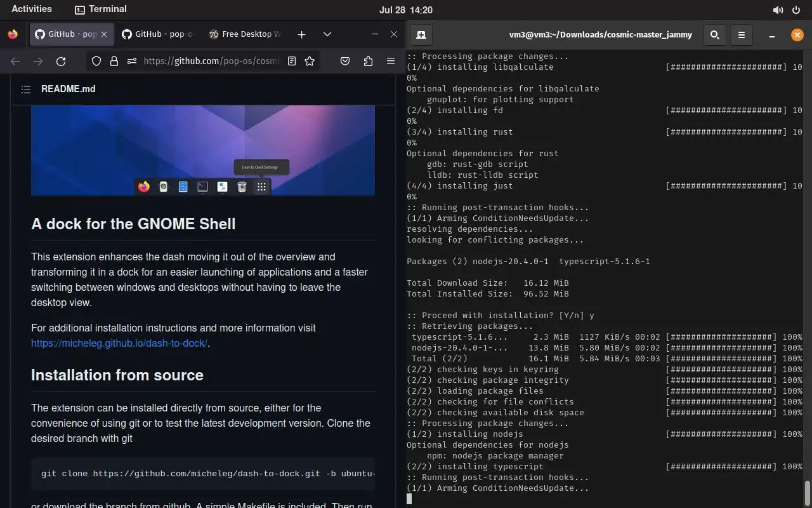Open the Pocket save icon

tap(345, 61)
